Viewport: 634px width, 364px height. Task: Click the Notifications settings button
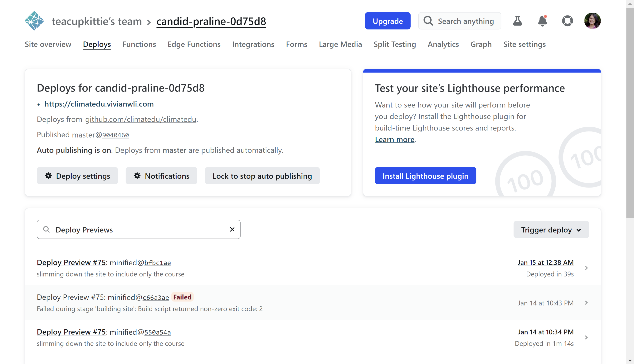[161, 176]
